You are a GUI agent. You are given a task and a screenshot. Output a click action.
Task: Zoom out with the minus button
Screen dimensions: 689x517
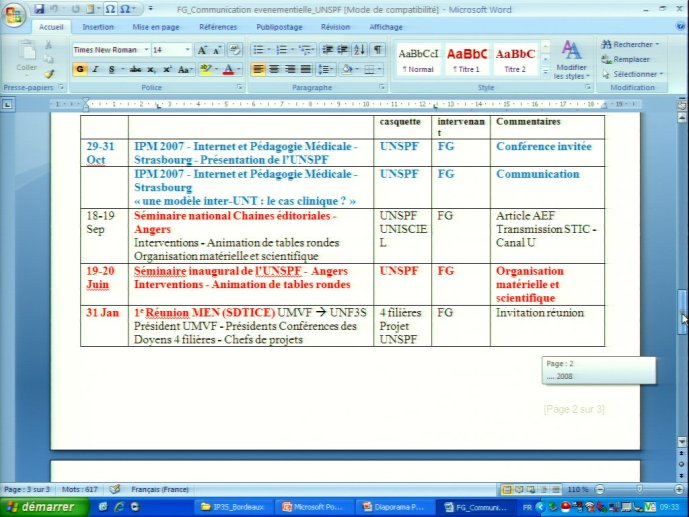pyautogui.click(x=600, y=489)
